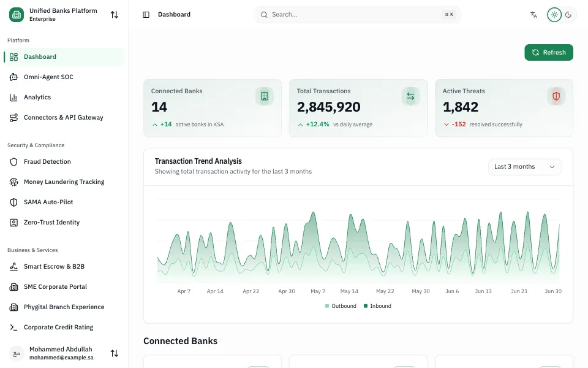Toggle Inbound color swatch in legend

tap(366, 306)
